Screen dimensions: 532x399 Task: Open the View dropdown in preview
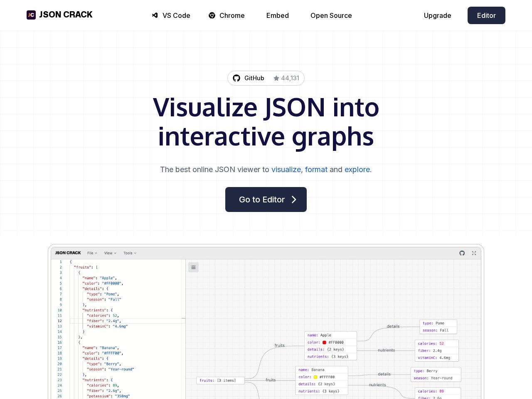click(x=110, y=253)
